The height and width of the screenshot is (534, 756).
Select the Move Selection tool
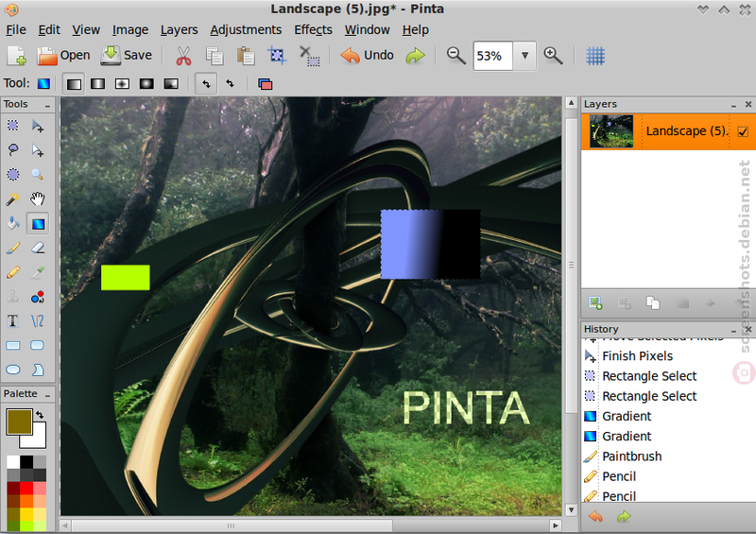(38, 150)
